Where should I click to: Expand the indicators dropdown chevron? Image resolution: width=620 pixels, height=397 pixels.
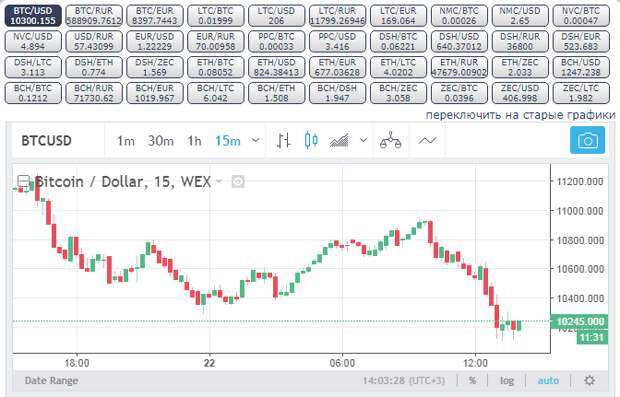coord(363,140)
